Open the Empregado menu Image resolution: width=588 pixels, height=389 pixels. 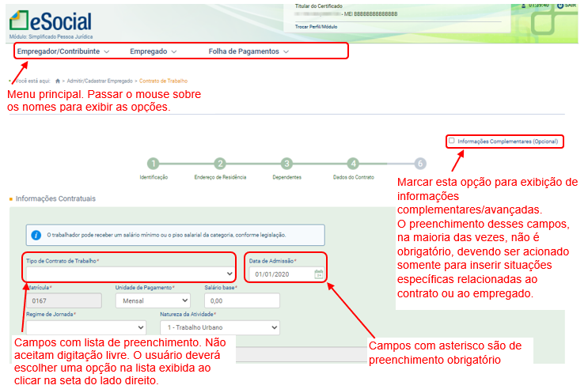coord(153,51)
